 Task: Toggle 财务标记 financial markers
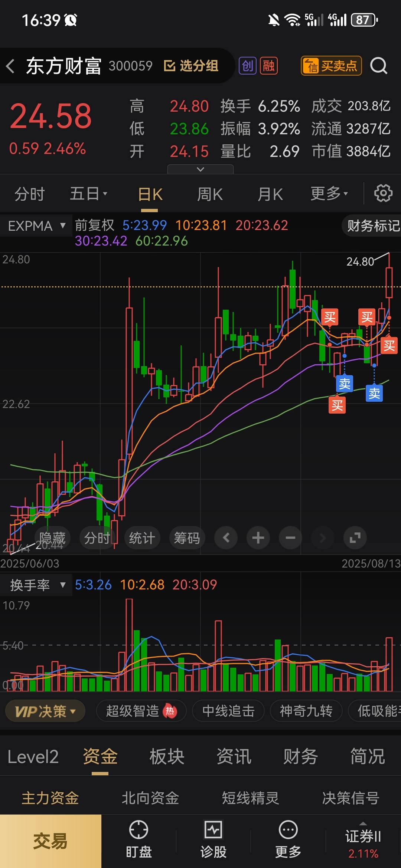[372, 226]
